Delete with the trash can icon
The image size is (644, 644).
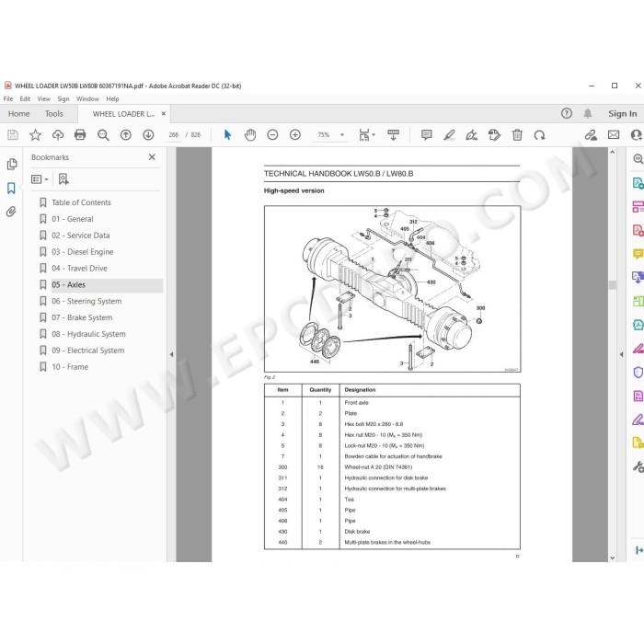tap(517, 134)
